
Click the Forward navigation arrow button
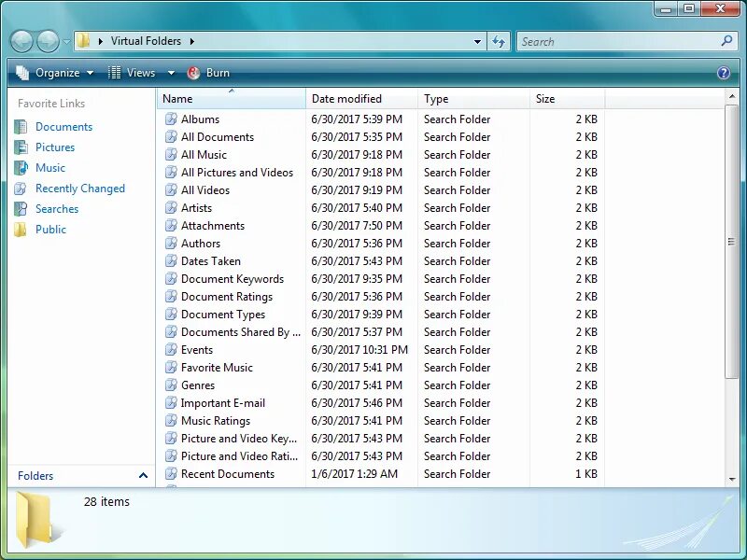[49, 41]
